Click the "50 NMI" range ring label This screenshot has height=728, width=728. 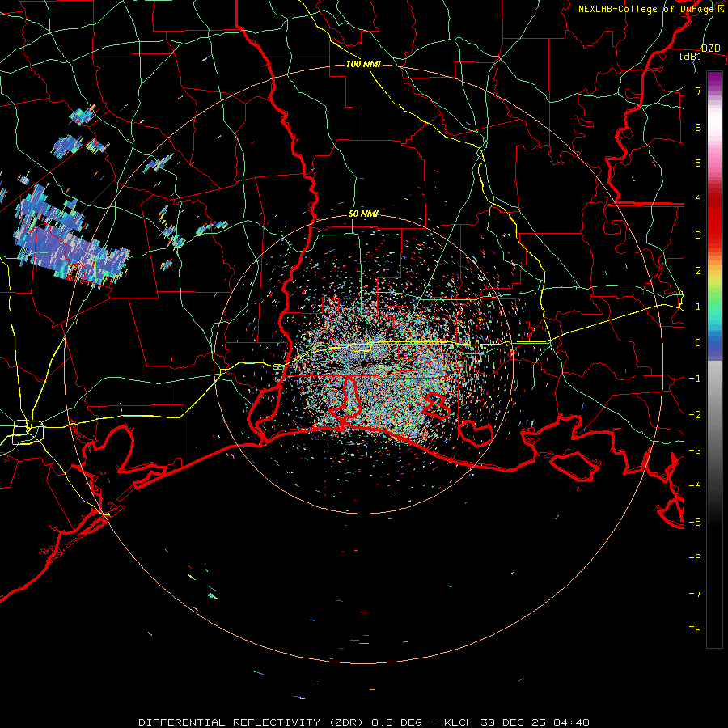(363, 214)
